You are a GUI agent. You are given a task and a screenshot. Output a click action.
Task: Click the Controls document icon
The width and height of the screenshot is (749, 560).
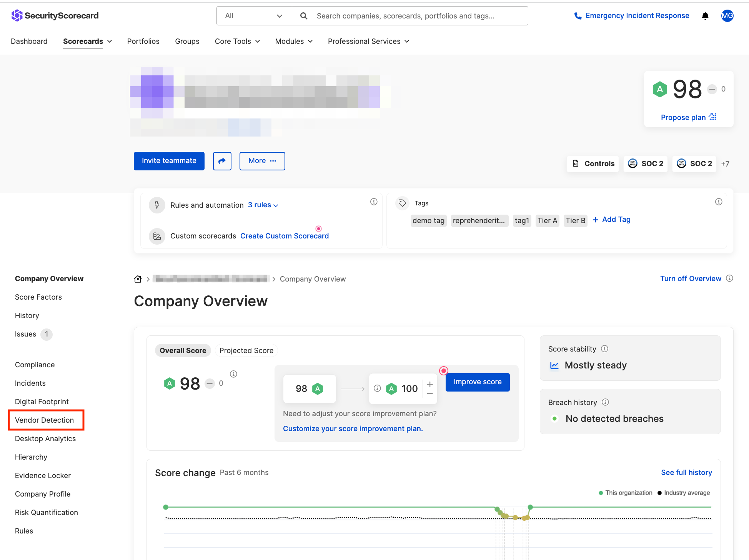pos(576,163)
